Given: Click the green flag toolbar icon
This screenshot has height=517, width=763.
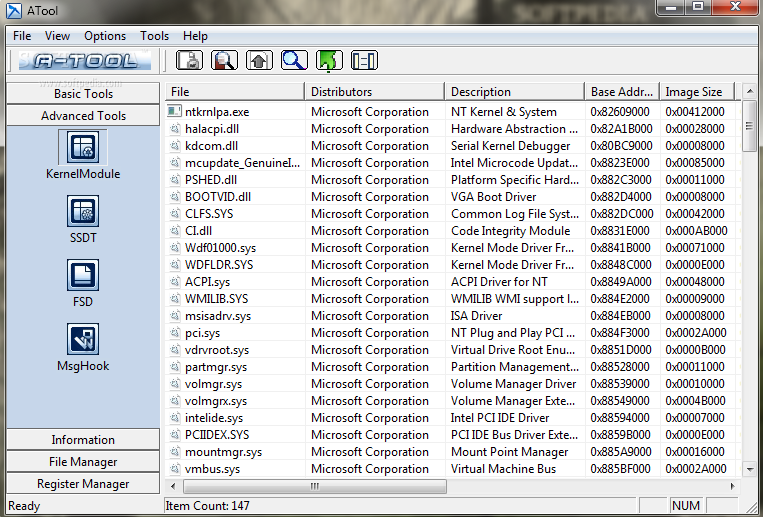Looking at the screenshot, I should pyautogui.click(x=329, y=61).
